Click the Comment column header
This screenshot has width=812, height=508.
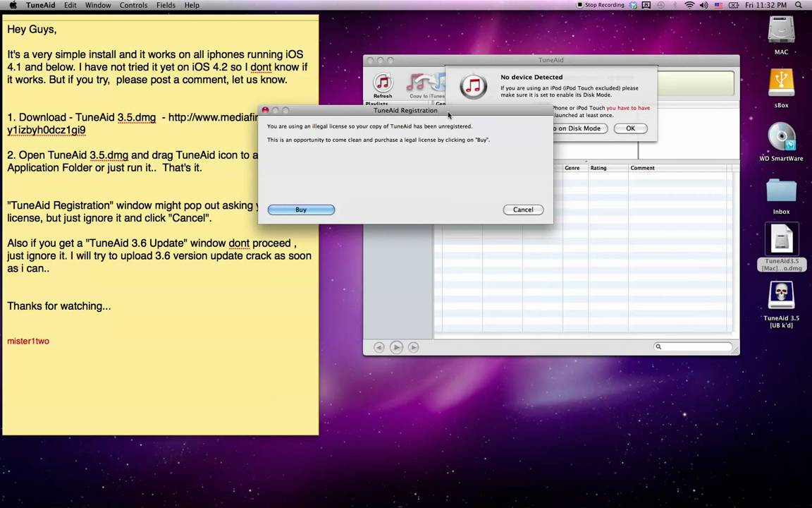click(677, 168)
